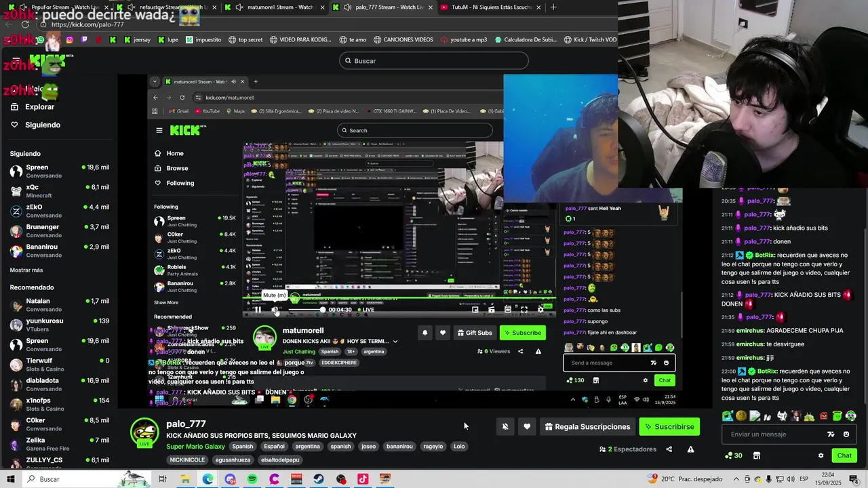Viewport: 868px width, 488px height.
Task: Launch Steam from the taskbar
Action: (x=319, y=479)
